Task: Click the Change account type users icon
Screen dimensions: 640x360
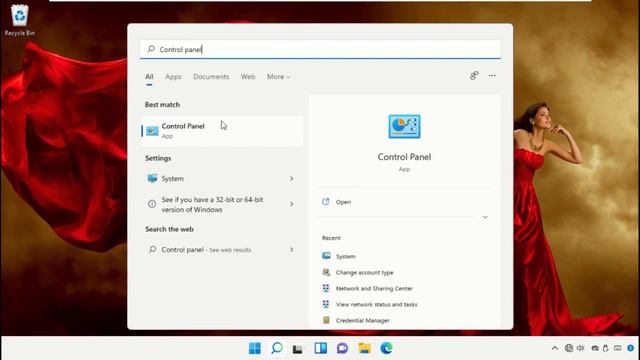Action: click(x=326, y=272)
